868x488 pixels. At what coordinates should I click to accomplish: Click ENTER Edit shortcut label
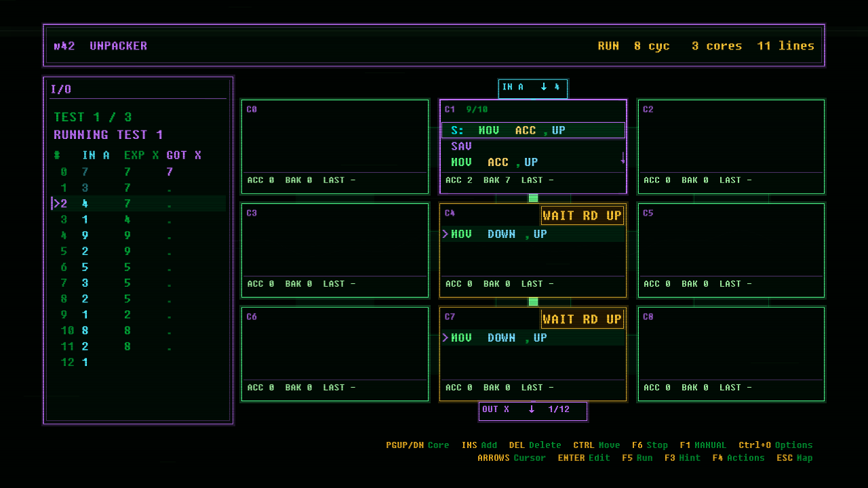point(585,458)
